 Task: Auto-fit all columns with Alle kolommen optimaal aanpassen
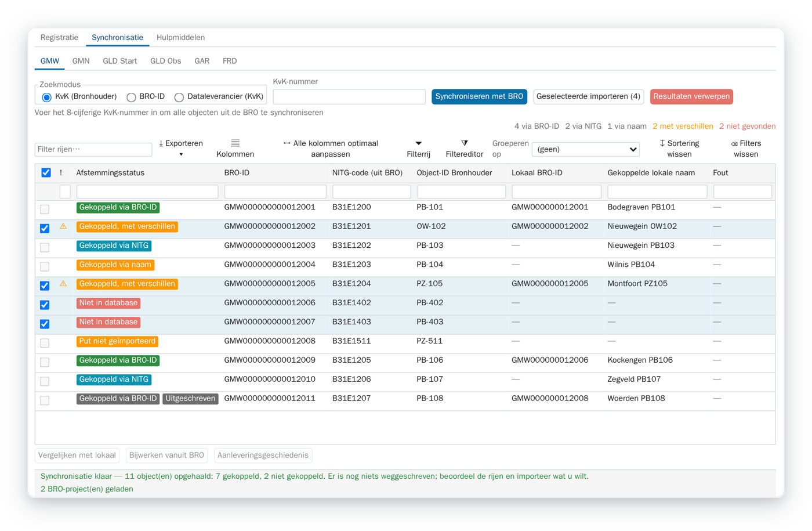point(330,149)
